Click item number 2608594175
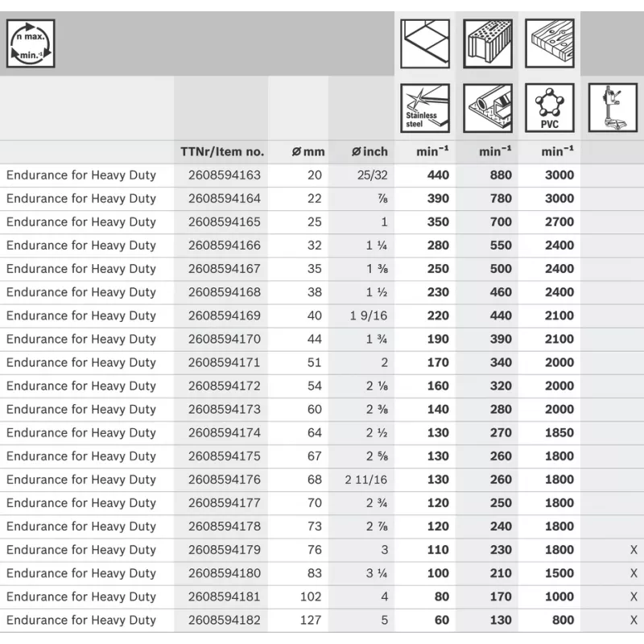644x644 pixels. [x=225, y=456]
